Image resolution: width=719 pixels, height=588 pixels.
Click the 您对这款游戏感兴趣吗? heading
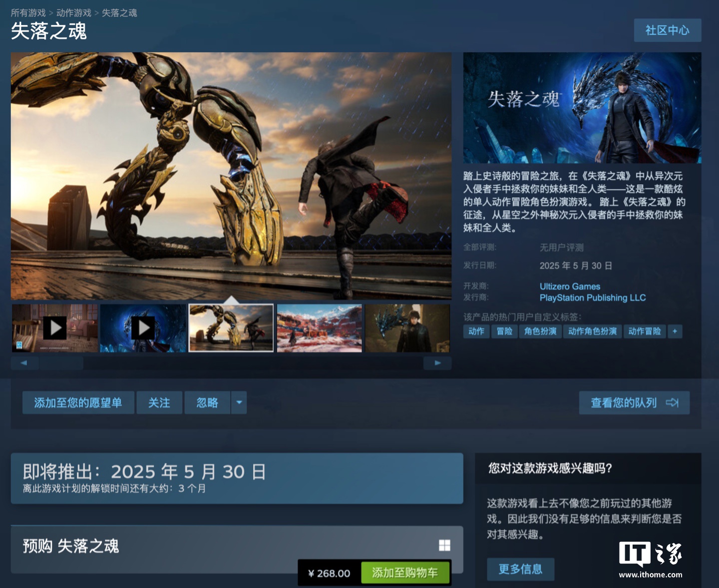(x=550, y=468)
